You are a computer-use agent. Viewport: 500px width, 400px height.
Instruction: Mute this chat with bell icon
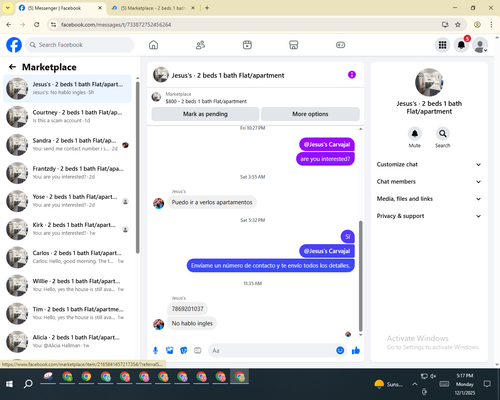click(x=415, y=134)
